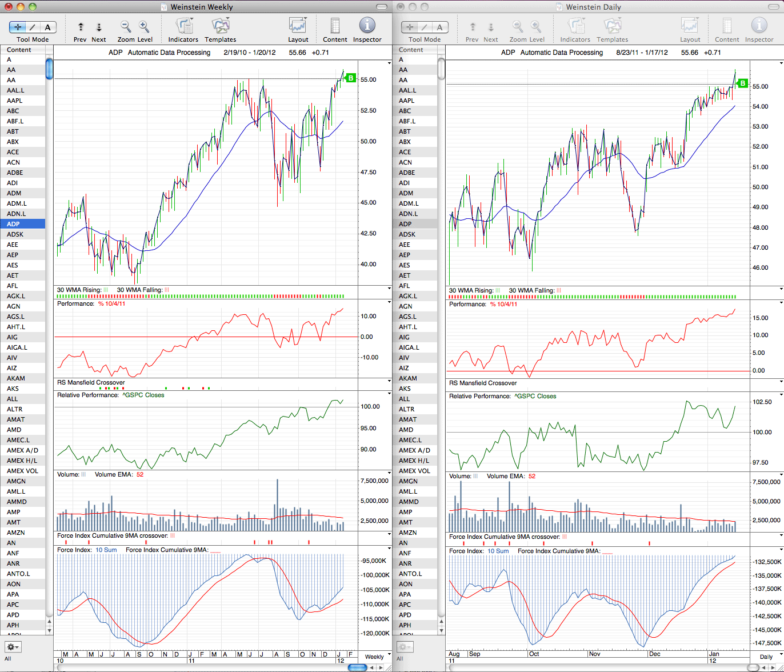Viewport: 784px width, 672px height.
Task: Select line drawing tool in Weinstein Daily
Action: 425,27
